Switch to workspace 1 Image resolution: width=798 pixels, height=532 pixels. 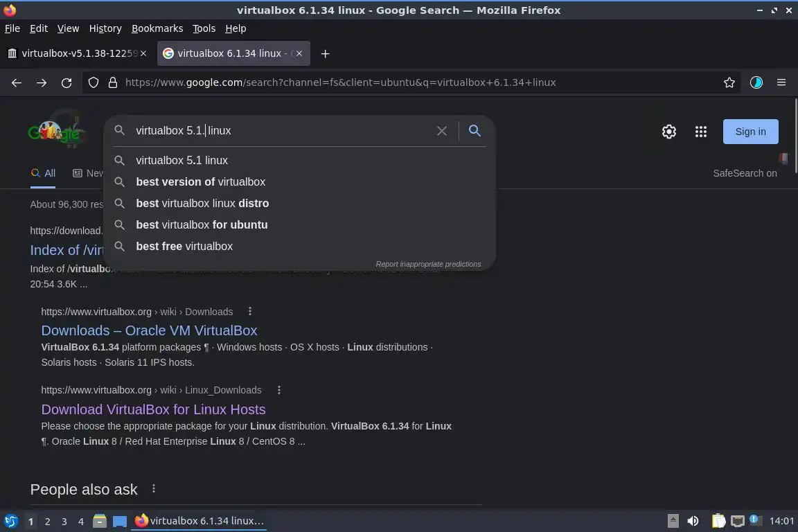coord(30,522)
